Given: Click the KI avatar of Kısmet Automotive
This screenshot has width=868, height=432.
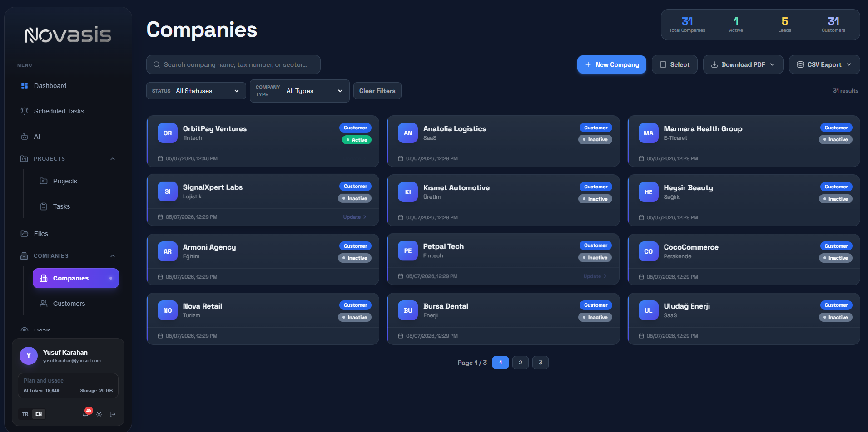Looking at the screenshot, I should click(408, 192).
